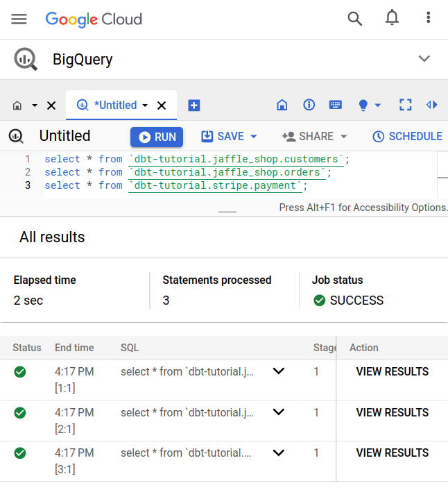448x490 pixels.
Task: Open the three-dot settings and utilities menu
Action: click(429, 19)
